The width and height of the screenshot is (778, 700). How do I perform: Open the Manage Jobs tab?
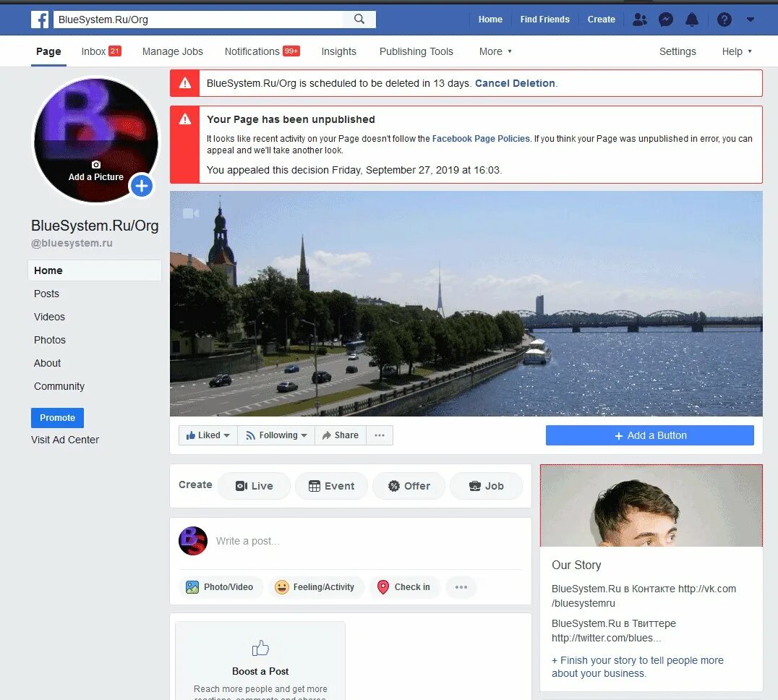173,51
